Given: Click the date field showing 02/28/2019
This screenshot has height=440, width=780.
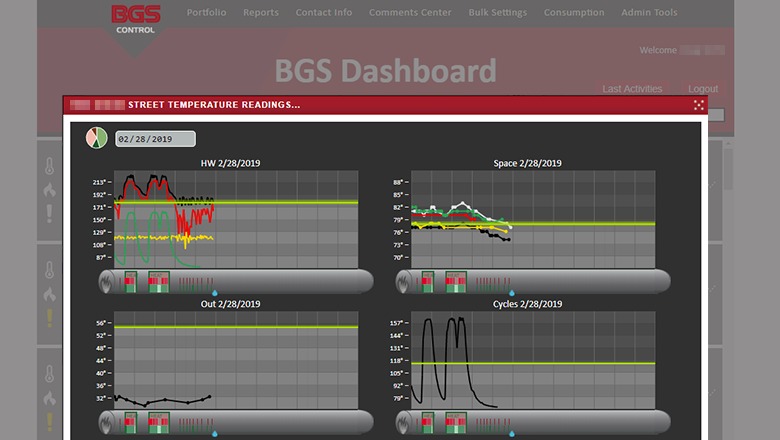Looking at the screenshot, I should [x=155, y=139].
